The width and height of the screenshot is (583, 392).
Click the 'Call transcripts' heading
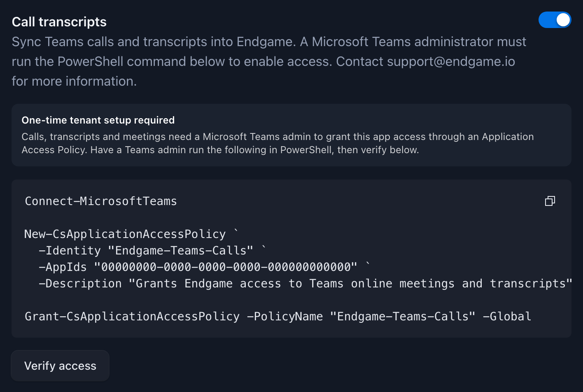59,22
